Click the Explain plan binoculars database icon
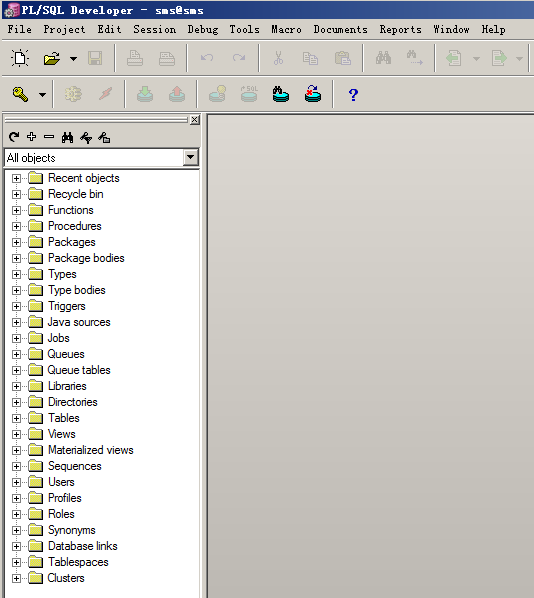Viewport: 534px width, 598px height. 280,94
